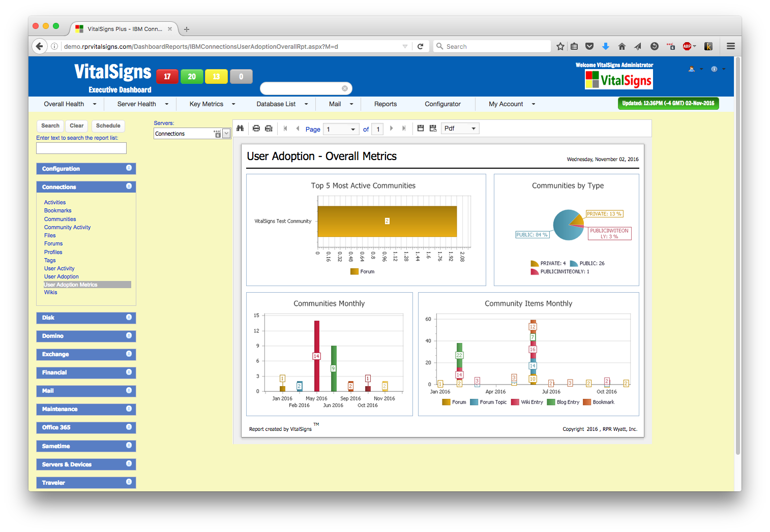Click the blue info icon in header
Image resolution: width=770 pixels, height=532 pixels.
tap(714, 69)
